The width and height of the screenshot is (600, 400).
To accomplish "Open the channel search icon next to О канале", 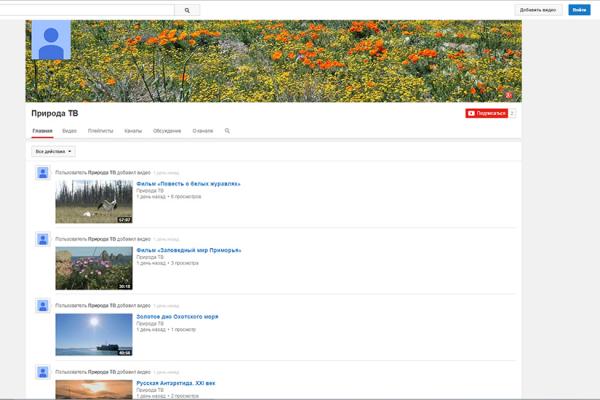I will [227, 131].
